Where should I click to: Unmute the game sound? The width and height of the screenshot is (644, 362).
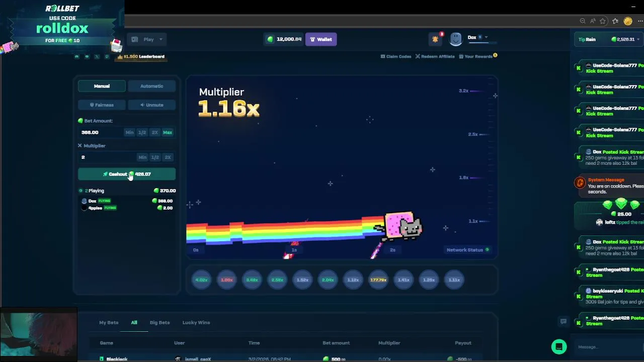click(x=151, y=105)
